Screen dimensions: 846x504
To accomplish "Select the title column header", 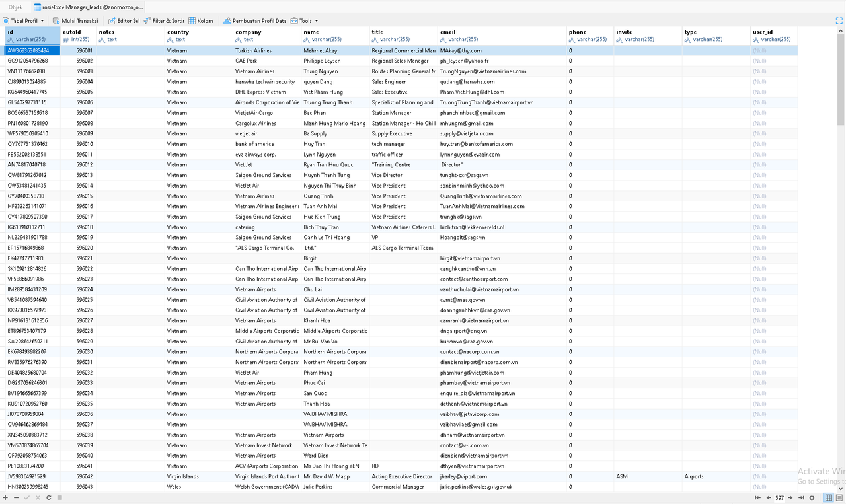I will (x=403, y=36).
